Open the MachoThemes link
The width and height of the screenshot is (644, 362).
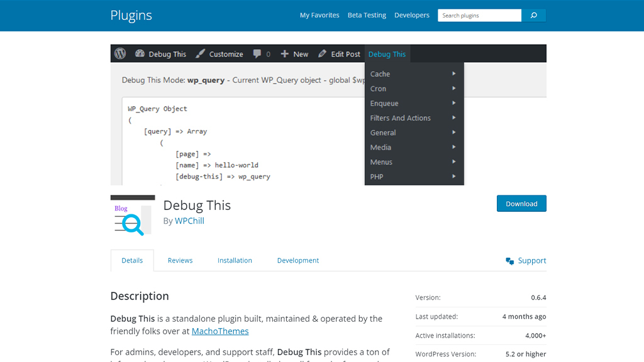(220, 331)
